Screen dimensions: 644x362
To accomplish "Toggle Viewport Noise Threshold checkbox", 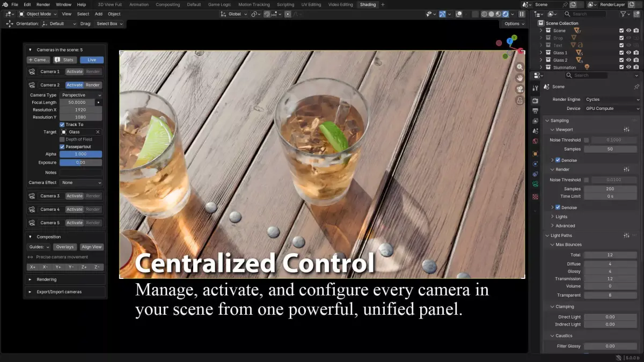I will 586,140.
